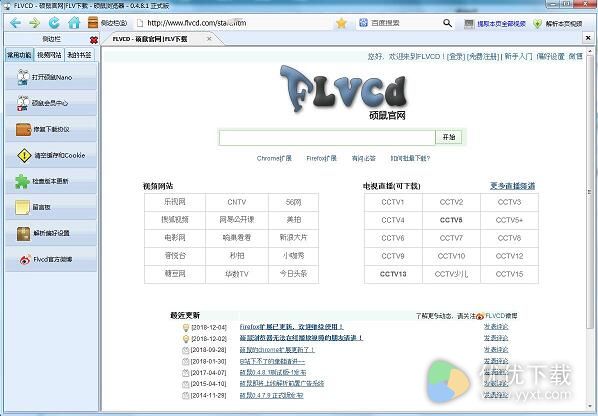Click the login link in the welcome bar

pyautogui.click(x=456, y=56)
